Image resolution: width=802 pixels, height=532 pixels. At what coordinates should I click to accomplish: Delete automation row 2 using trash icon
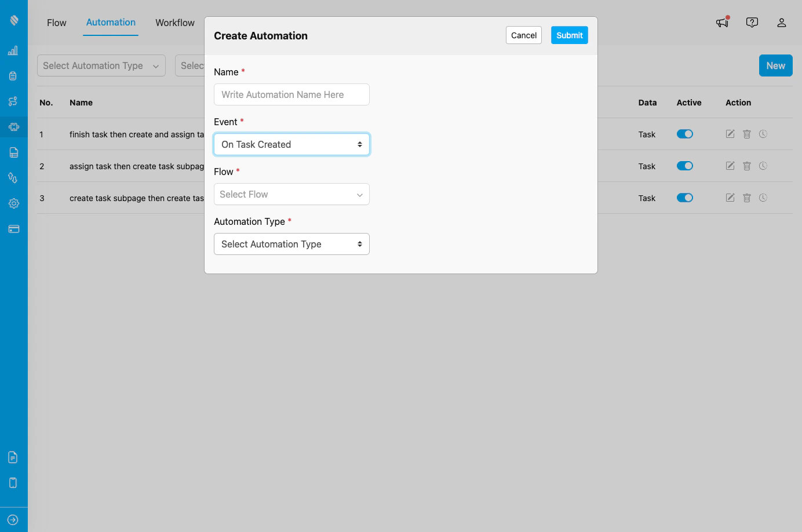point(746,165)
